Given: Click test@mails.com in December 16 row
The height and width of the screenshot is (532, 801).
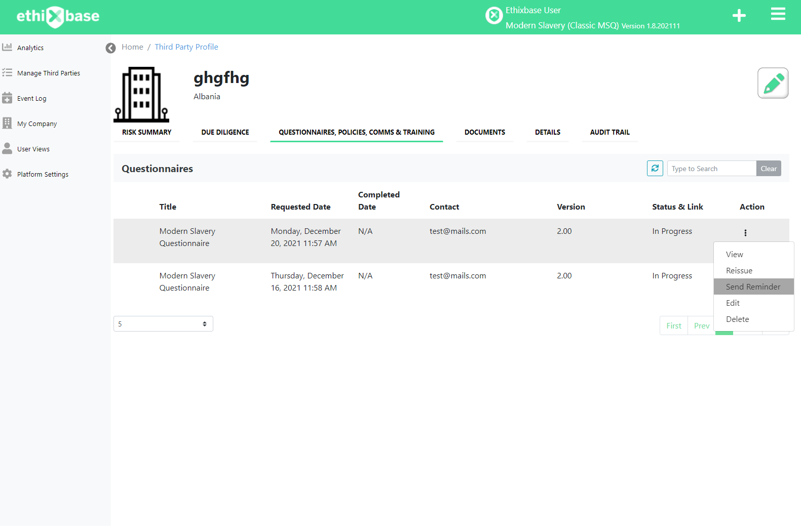Looking at the screenshot, I should [x=457, y=275].
